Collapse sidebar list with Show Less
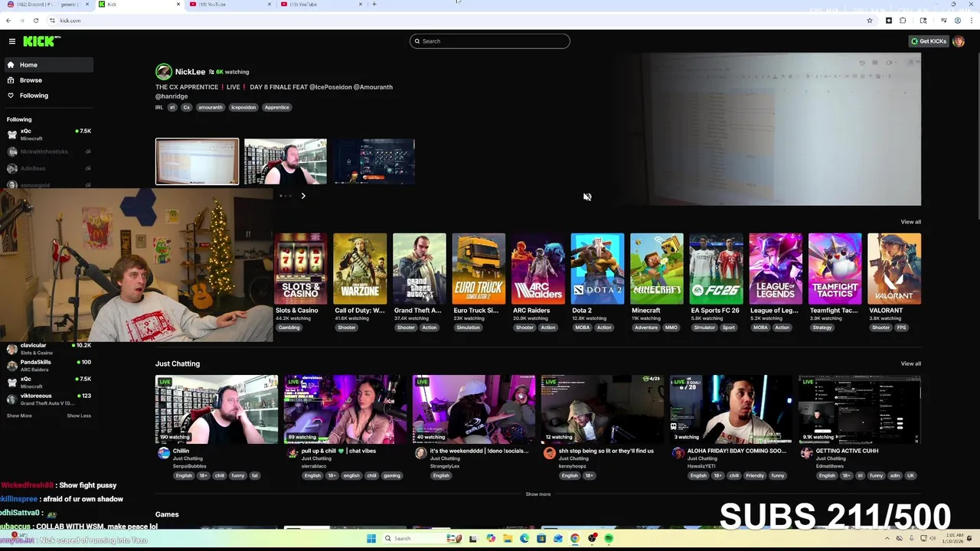Image resolution: width=980 pixels, height=551 pixels. pos(79,416)
